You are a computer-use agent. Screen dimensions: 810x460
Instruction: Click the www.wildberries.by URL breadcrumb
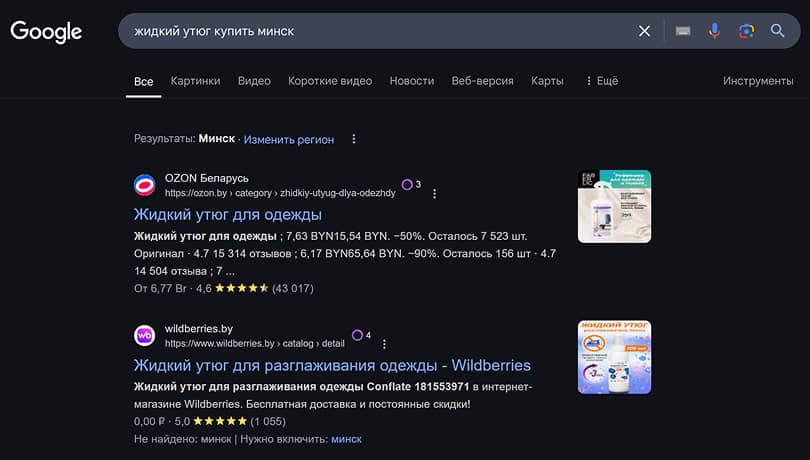[255, 343]
